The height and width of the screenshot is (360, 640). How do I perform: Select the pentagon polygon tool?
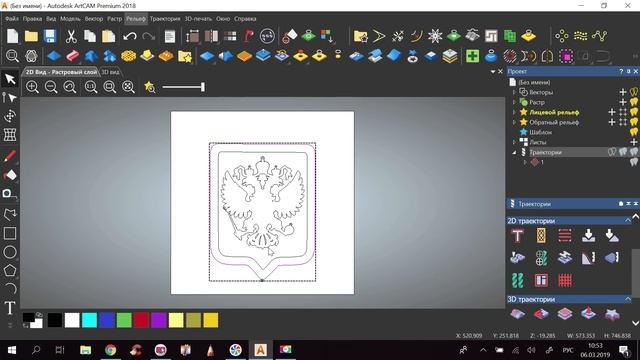point(10,270)
